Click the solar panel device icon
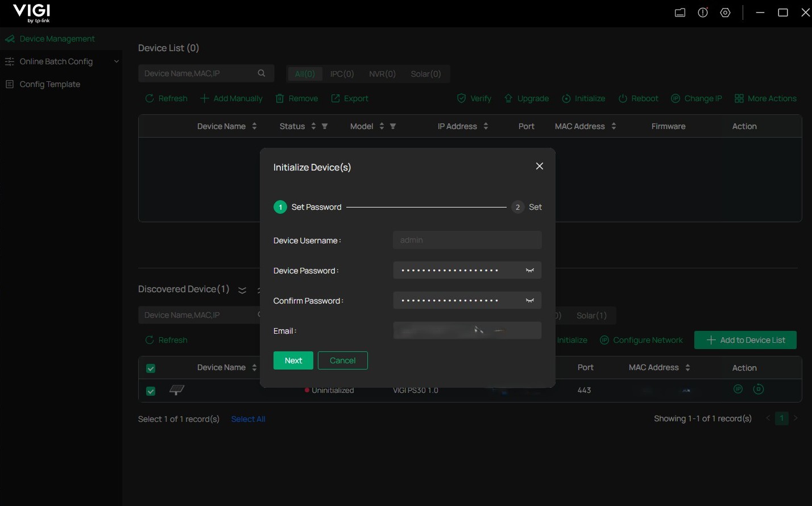Viewport: 812px width, 506px height. [x=177, y=390]
